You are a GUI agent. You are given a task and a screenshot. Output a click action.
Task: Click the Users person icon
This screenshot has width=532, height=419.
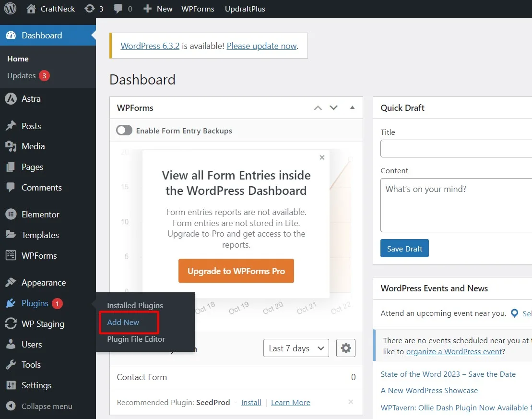pos(11,344)
